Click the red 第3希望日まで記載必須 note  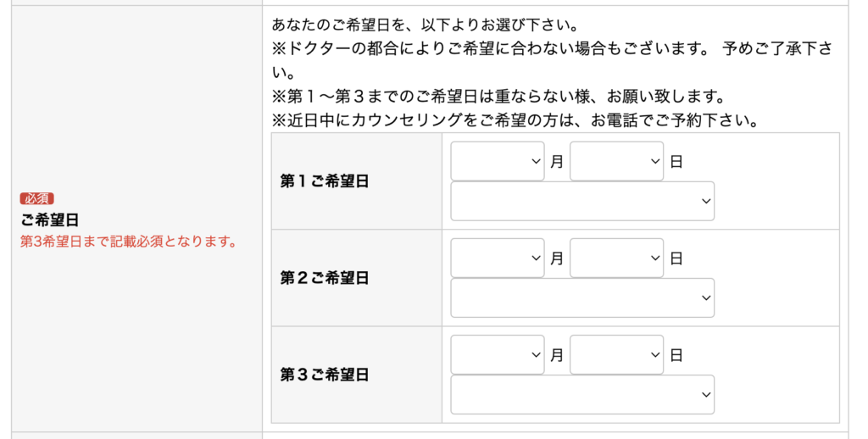127,242
